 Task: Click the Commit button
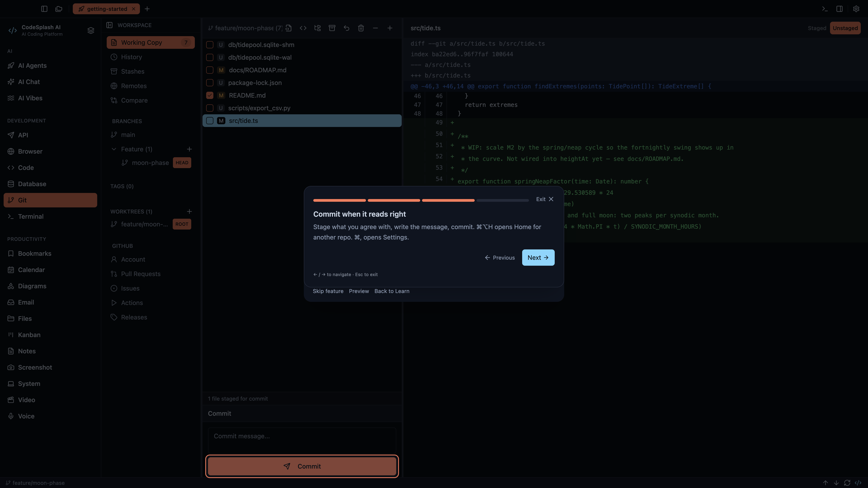coord(302,466)
